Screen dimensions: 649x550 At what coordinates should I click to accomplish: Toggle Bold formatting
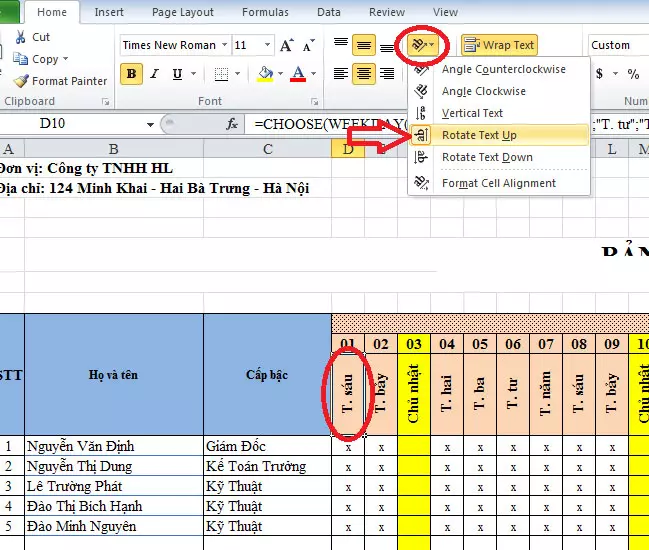(131, 74)
